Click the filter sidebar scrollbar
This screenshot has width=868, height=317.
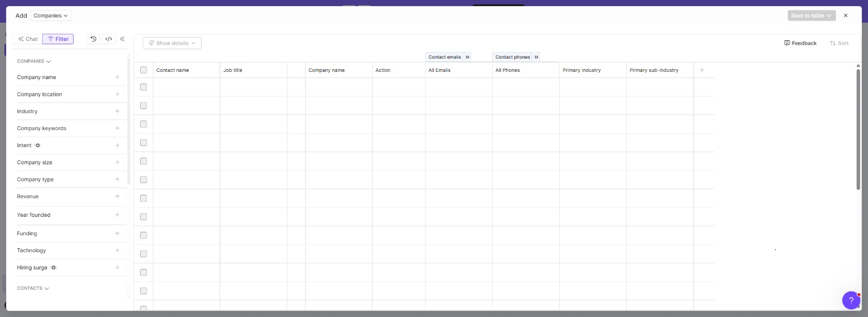click(128, 121)
